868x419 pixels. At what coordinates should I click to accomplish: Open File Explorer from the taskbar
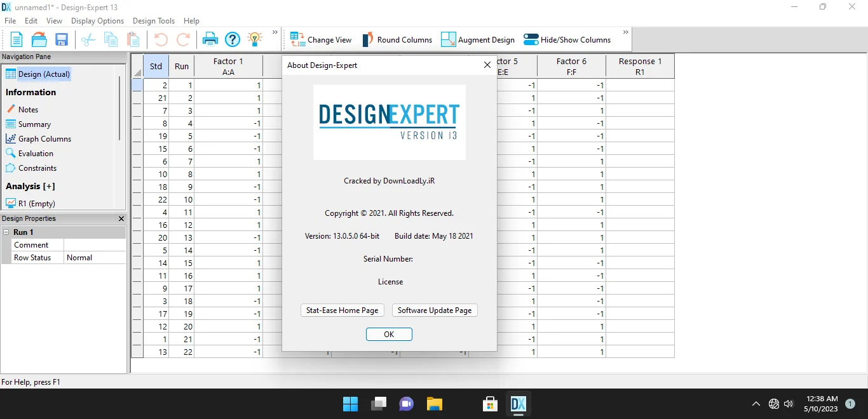pyautogui.click(x=434, y=404)
